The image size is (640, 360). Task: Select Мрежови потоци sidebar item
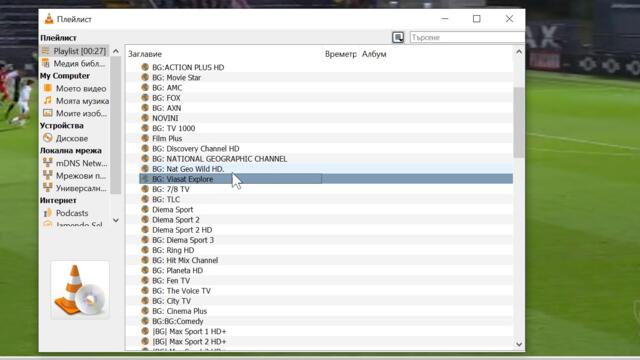(75, 176)
